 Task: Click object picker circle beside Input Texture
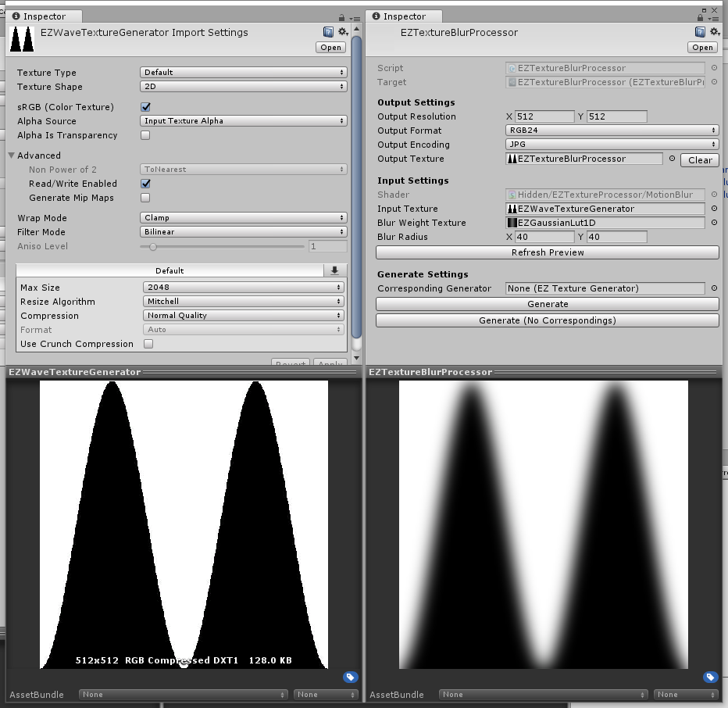[x=714, y=209]
